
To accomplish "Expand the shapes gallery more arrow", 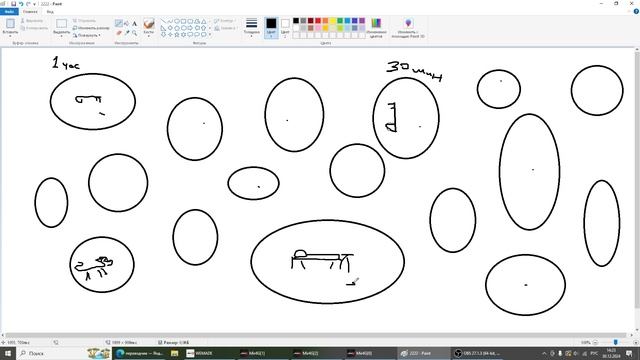I will click(210, 35).
